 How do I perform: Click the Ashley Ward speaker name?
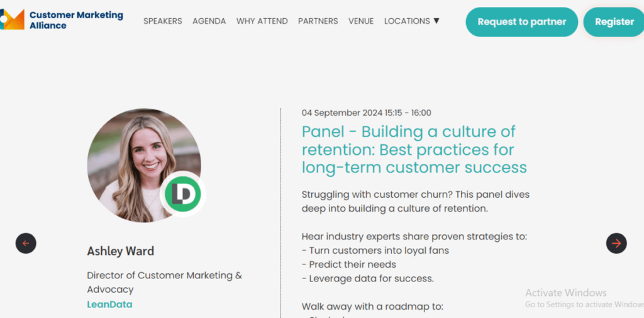120,251
